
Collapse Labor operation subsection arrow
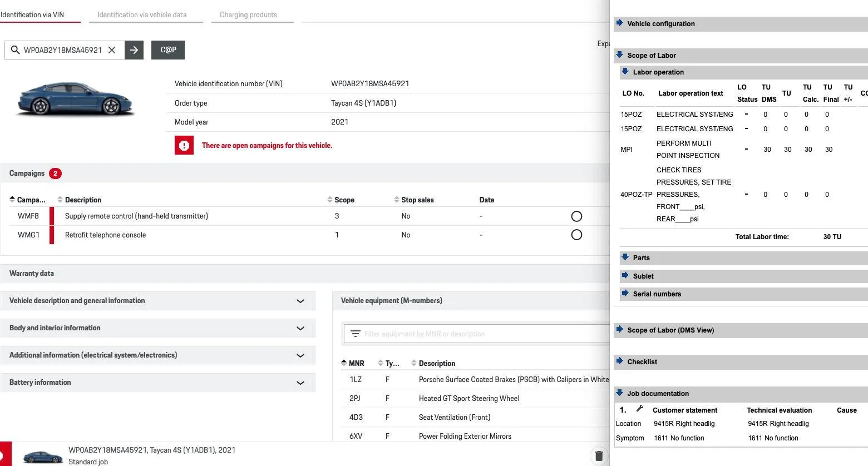click(625, 72)
